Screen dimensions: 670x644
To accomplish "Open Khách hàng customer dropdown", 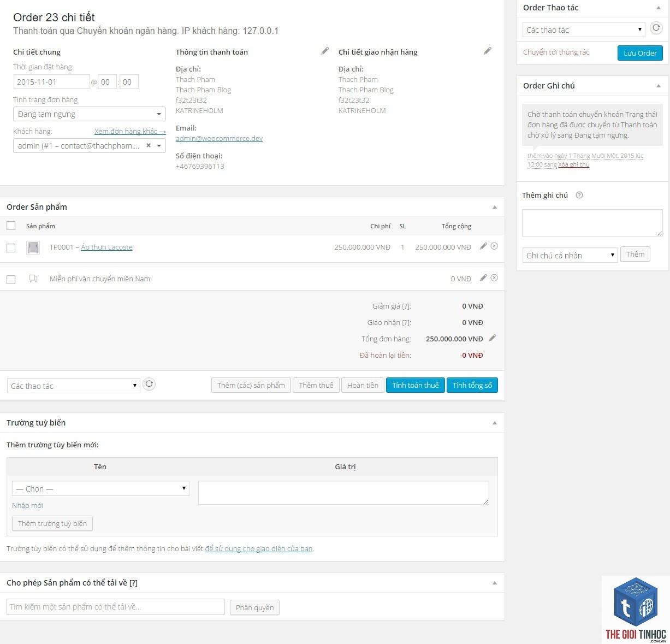I will [x=90, y=145].
